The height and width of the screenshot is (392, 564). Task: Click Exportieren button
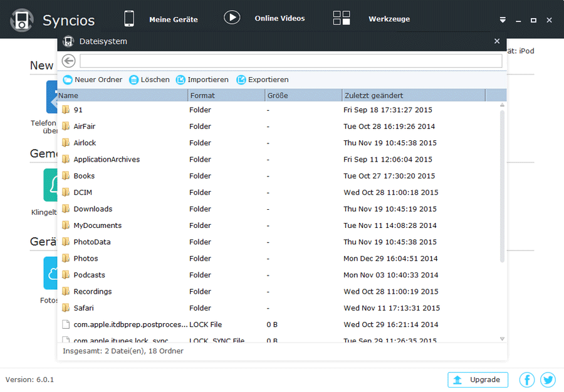(x=262, y=80)
